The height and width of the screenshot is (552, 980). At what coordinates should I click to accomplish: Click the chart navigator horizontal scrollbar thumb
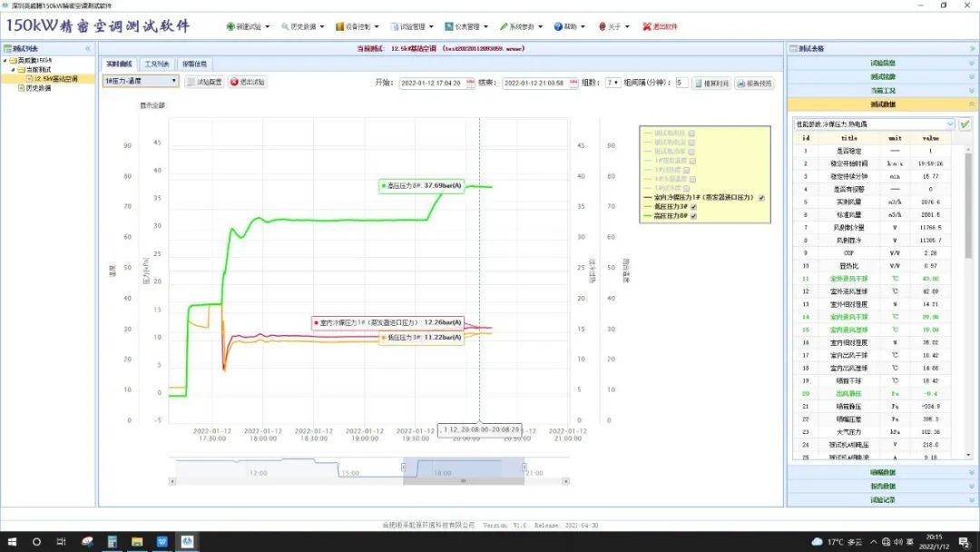pos(463,481)
